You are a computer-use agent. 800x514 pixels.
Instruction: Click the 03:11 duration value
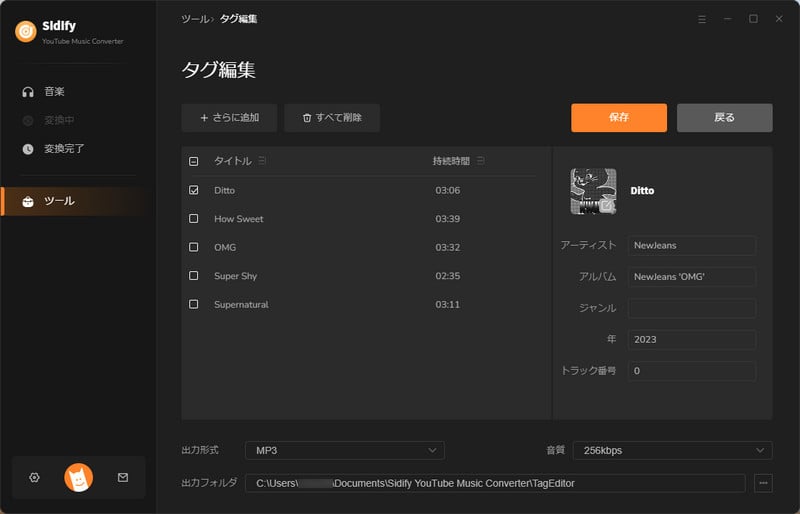pos(447,305)
